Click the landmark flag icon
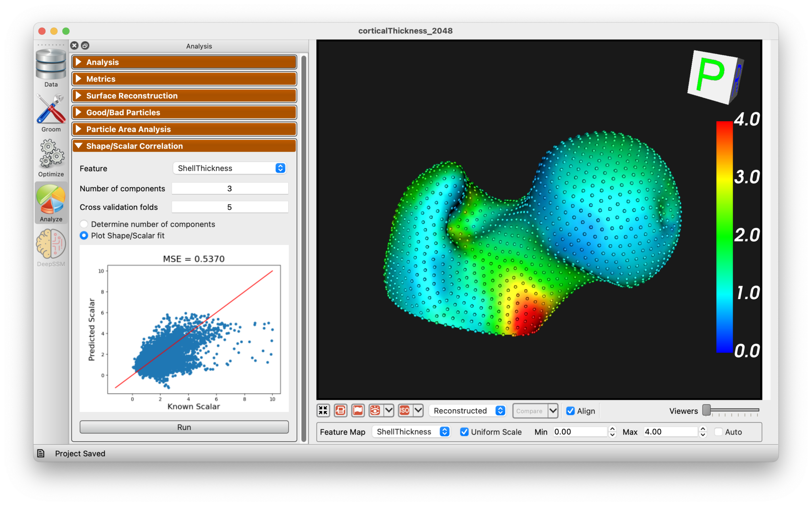This screenshot has width=812, height=506. click(358, 411)
